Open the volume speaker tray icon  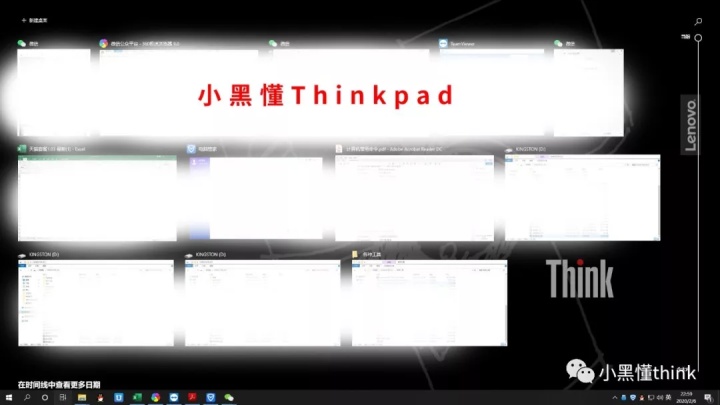click(659, 398)
